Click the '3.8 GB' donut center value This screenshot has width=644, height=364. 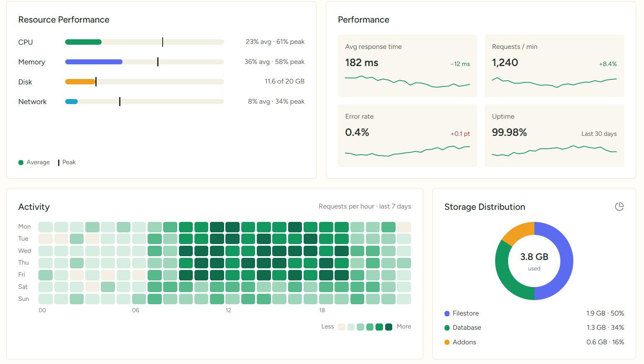click(x=534, y=257)
